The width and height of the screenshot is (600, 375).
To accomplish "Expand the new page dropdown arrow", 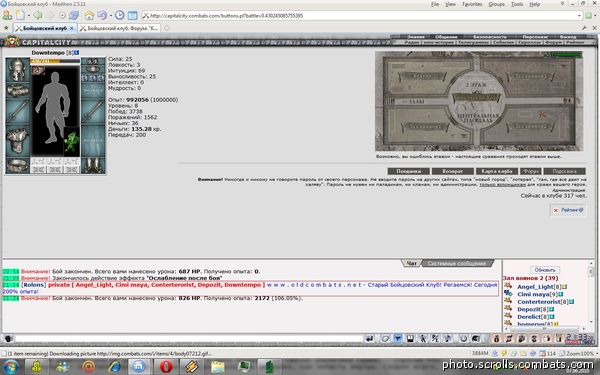I will click(28, 16).
